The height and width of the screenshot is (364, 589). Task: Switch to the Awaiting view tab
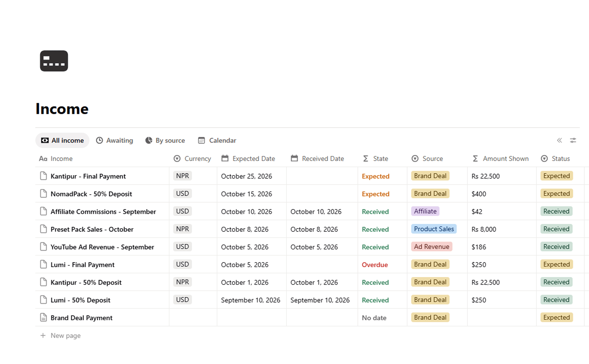(114, 140)
